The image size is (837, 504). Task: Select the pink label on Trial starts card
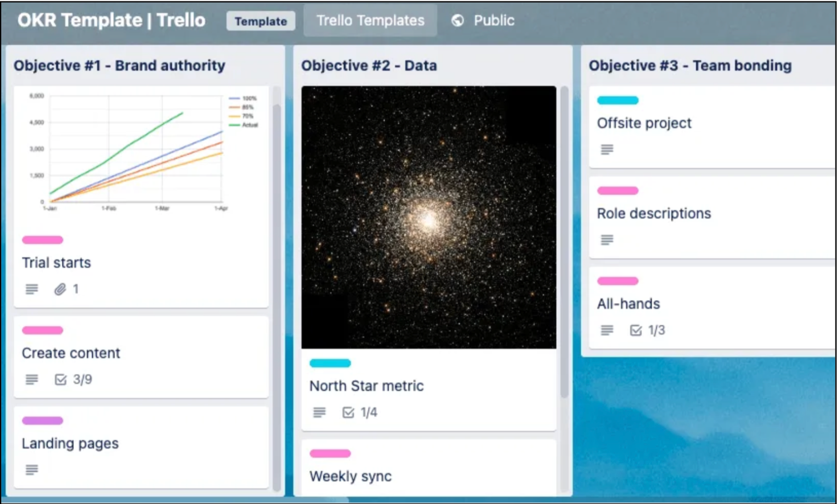pos(42,240)
